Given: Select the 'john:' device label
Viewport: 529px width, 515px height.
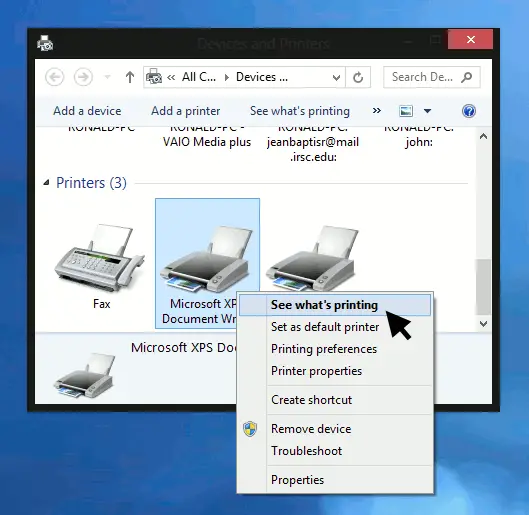Looking at the screenshot, I should point(419,142).
